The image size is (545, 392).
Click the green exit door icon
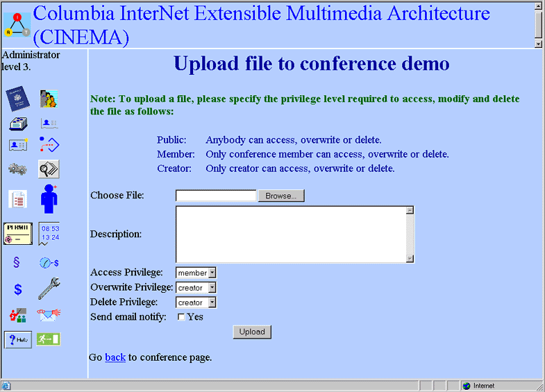pyautogui.click(x=49, y=339)
